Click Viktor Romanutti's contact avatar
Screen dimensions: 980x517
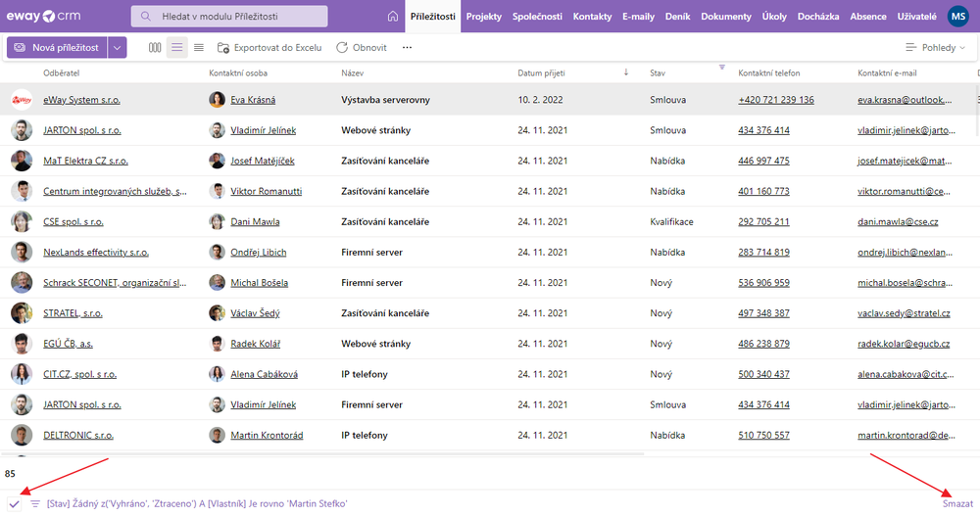click(x=217, y=191)
